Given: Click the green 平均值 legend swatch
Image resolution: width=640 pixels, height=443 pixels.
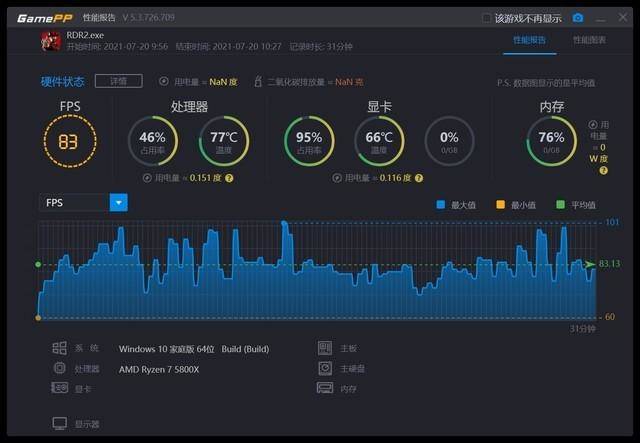Looking at the screenshot, I should pos(560,205).
